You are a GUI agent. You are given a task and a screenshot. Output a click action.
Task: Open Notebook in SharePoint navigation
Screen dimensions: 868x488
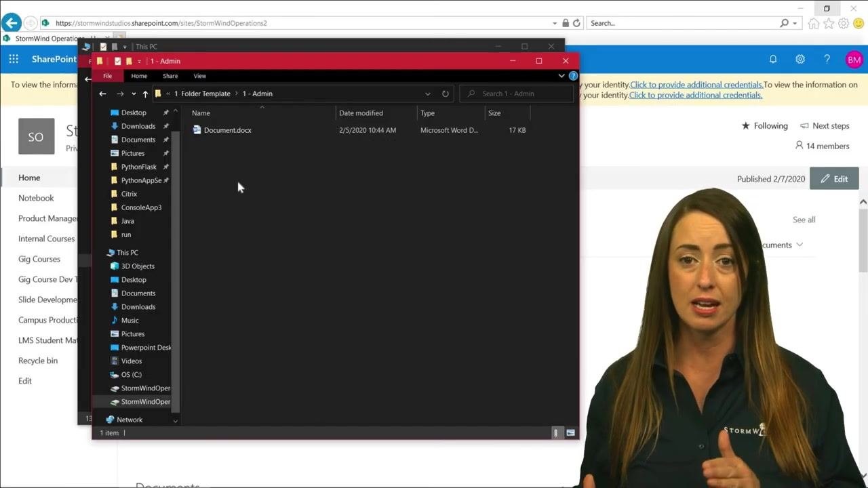tap(36, 198)
